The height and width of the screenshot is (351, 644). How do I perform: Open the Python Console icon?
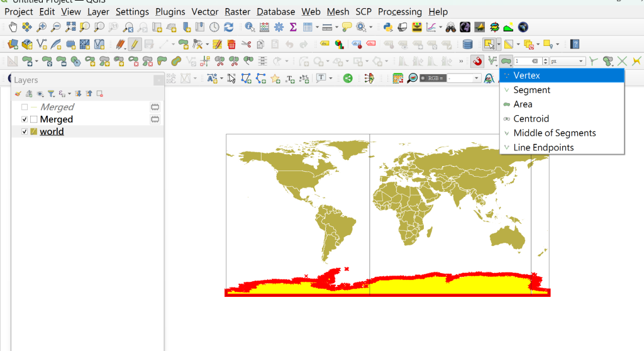pyautogui.click(x=387, y=27)
